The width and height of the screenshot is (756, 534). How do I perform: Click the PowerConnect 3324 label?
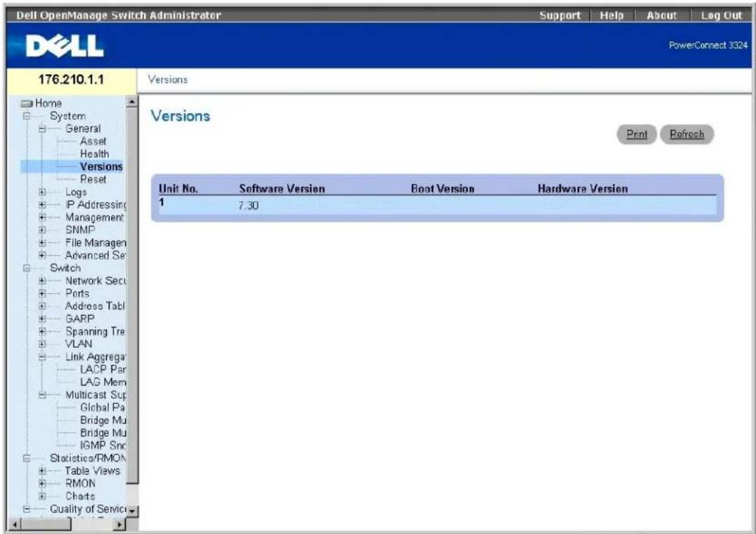click(708, 46)
